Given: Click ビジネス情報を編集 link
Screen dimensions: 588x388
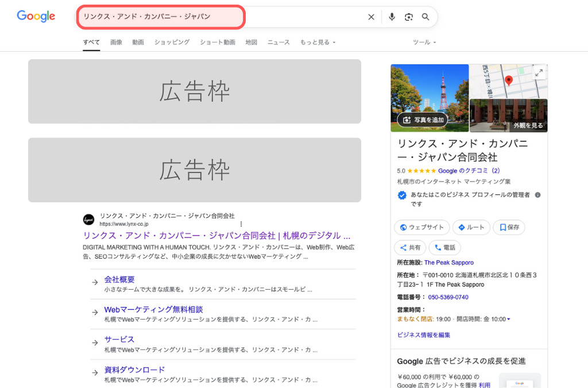Looking at the screenshot, I should 424,335.
